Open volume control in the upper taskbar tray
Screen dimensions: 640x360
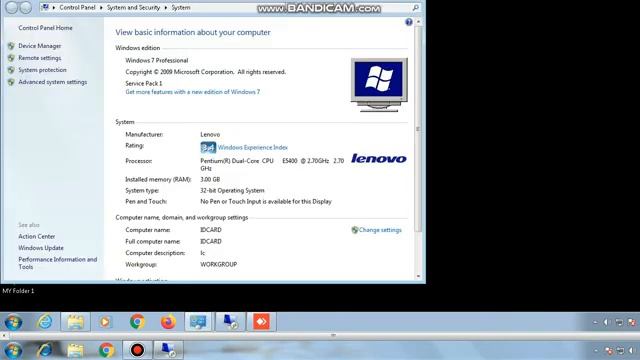[606, 322]
